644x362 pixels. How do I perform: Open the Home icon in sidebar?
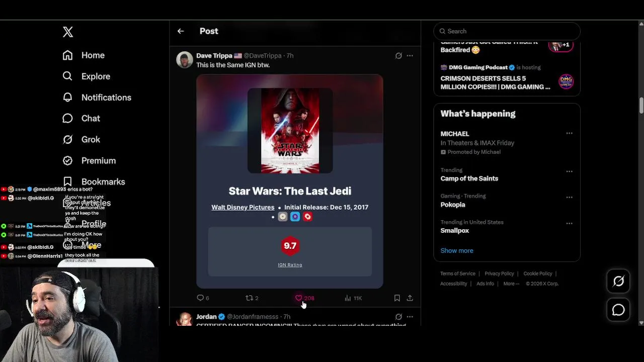(67, 55)
